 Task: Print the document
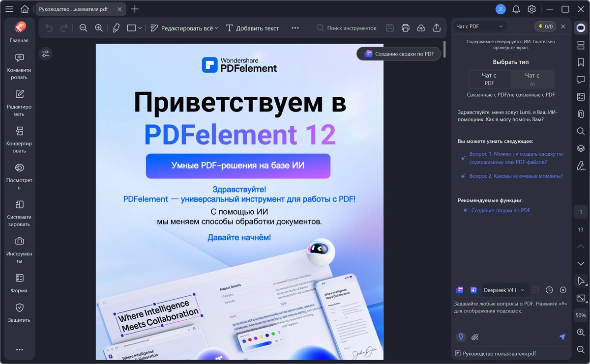pyautogui.click(x=405, y=28)
